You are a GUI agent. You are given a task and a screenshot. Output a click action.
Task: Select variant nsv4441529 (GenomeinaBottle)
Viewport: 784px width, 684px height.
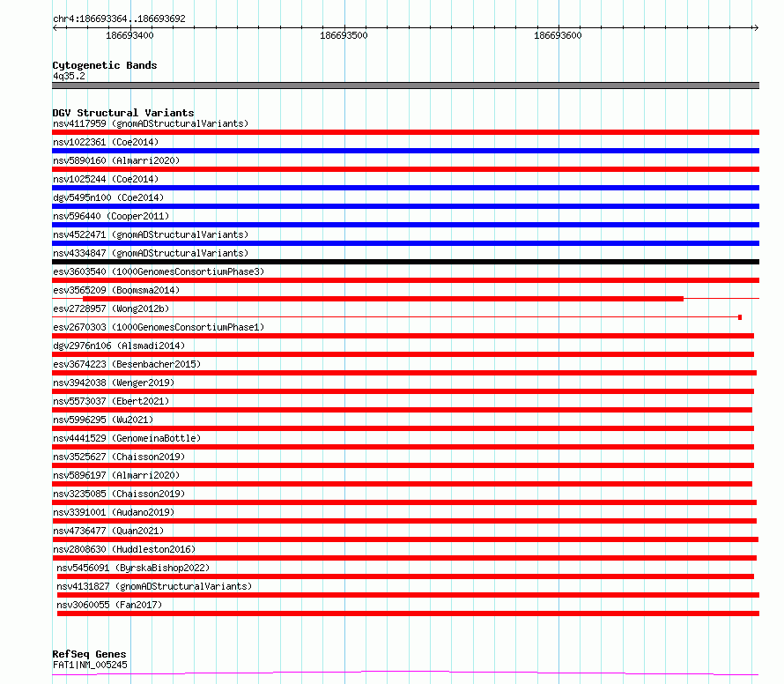[127, 438]
